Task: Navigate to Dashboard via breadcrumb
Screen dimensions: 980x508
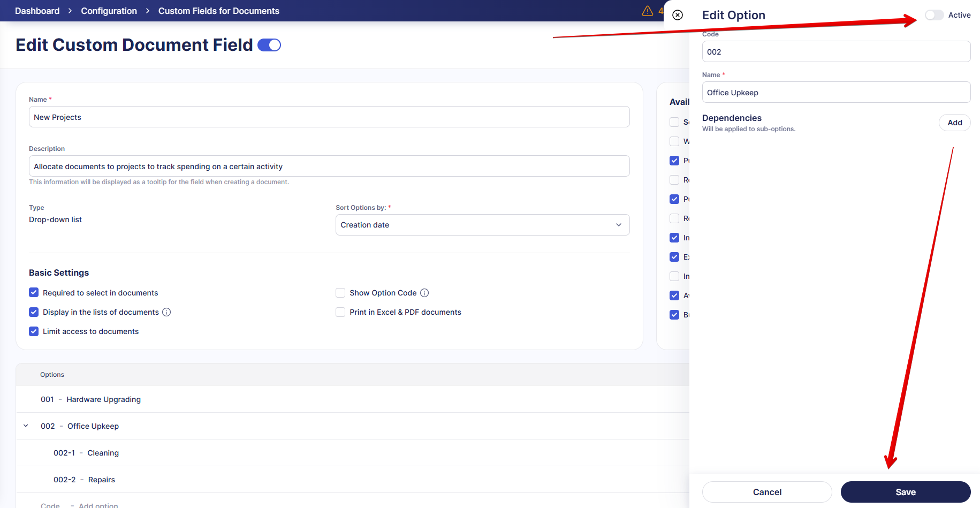Action: (37, 11)
